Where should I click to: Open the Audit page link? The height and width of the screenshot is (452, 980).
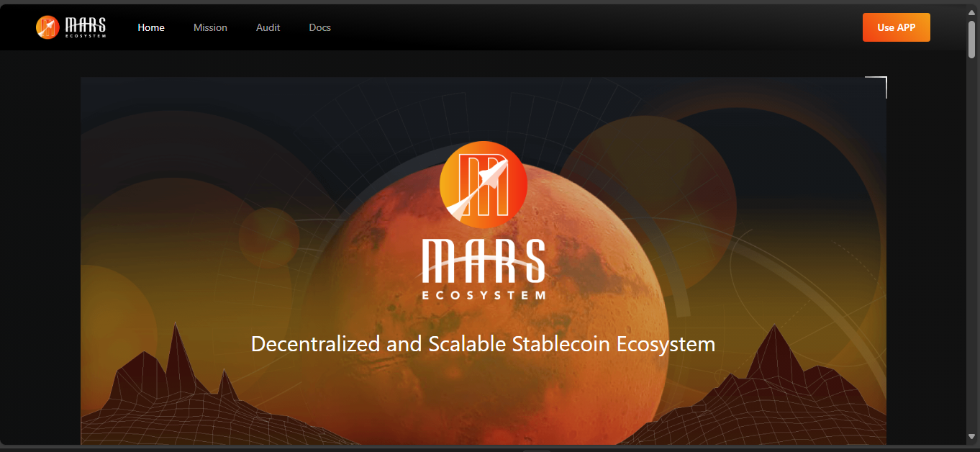pyautogui.click(x=268, y=27)
